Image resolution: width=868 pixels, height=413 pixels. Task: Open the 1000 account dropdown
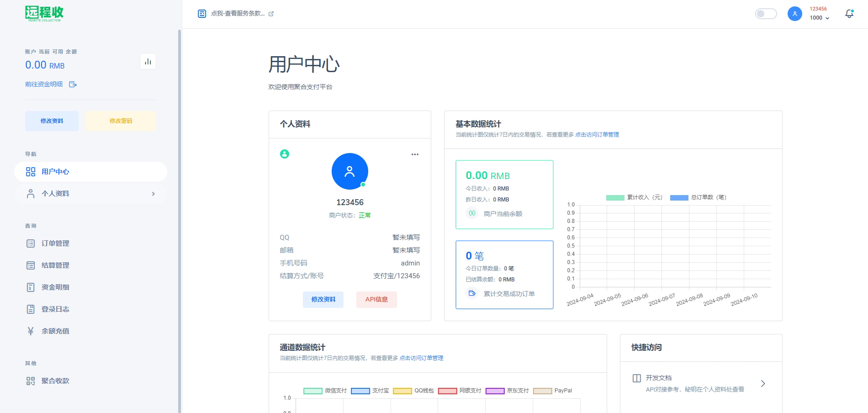(x=818, y=18)
